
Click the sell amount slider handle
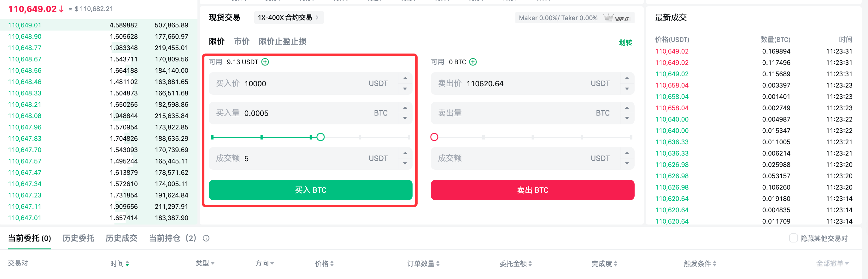click(x=434, y=137)
